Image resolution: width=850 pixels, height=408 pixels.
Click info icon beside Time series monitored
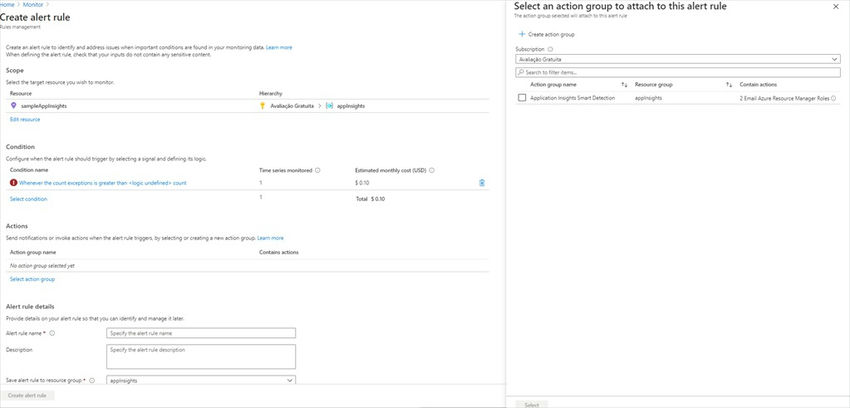[318, 170]
